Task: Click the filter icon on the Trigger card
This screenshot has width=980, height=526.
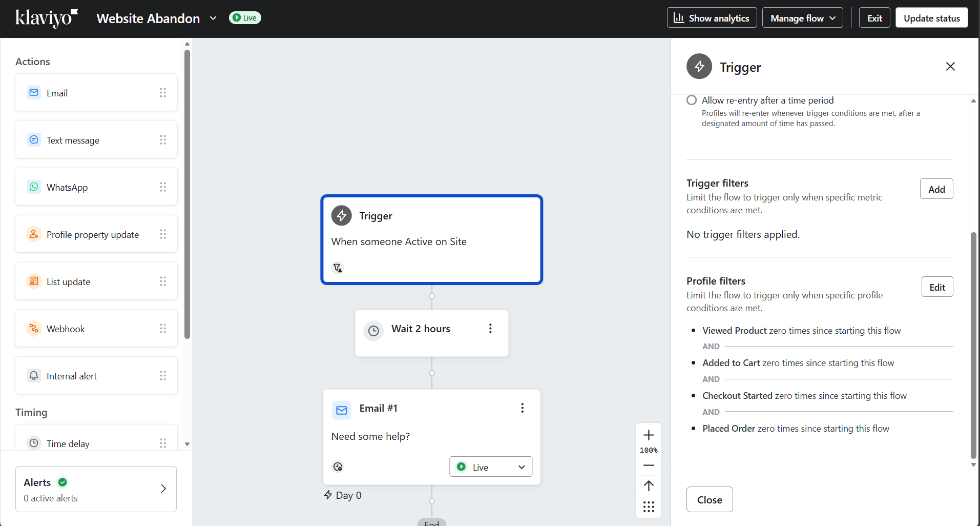Action: pyautogui.click(x=338, y=268)
